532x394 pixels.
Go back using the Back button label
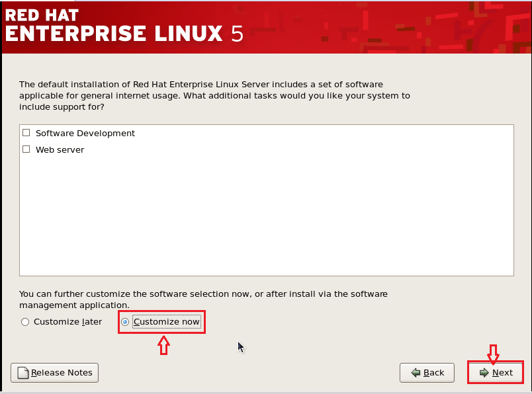pos(433,373)
